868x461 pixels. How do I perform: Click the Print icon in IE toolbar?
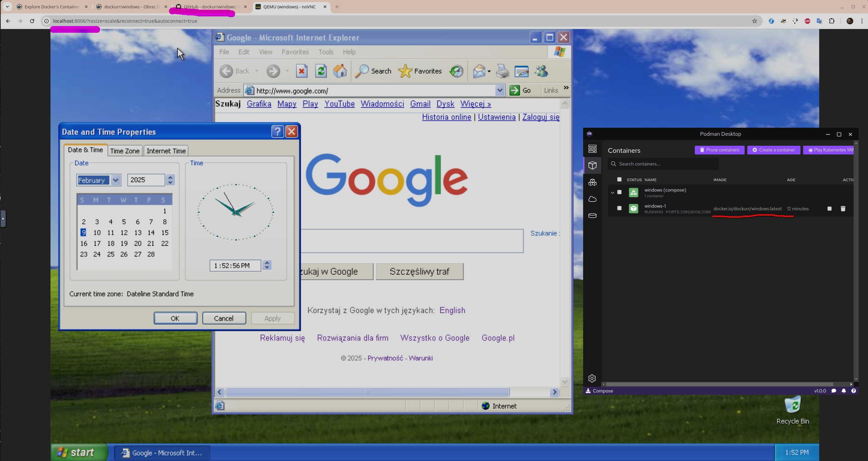tap(503, 71)
